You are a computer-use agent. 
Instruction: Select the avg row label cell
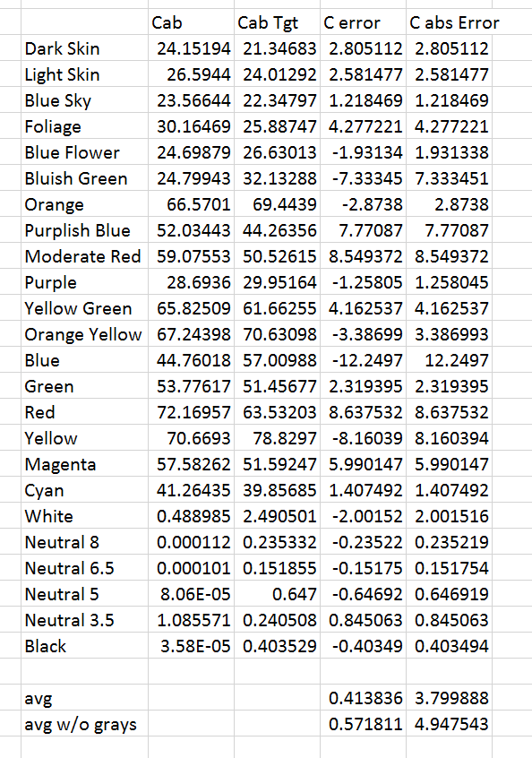click(84, 698)
